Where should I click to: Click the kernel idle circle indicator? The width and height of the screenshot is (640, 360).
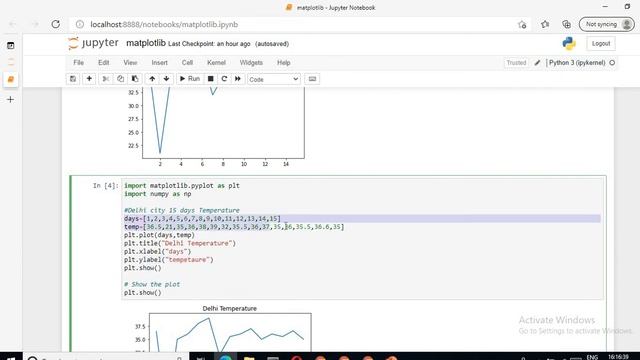612,63
